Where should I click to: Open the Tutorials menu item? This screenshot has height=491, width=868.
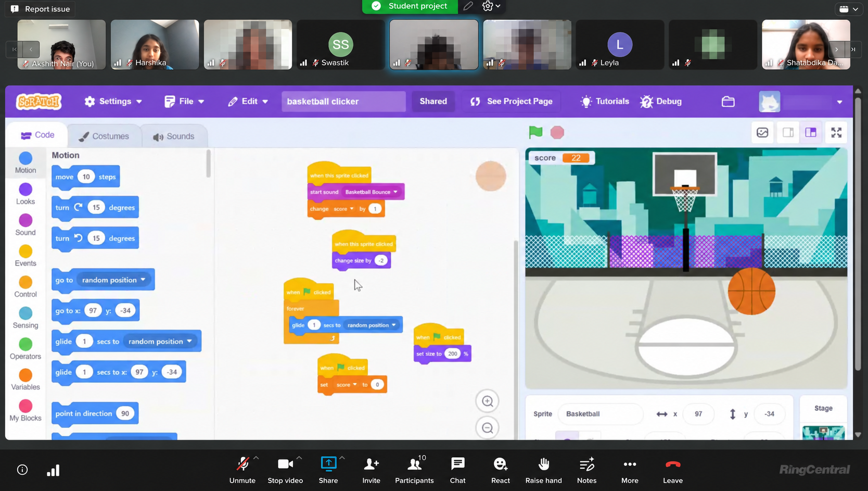point(605,102)
